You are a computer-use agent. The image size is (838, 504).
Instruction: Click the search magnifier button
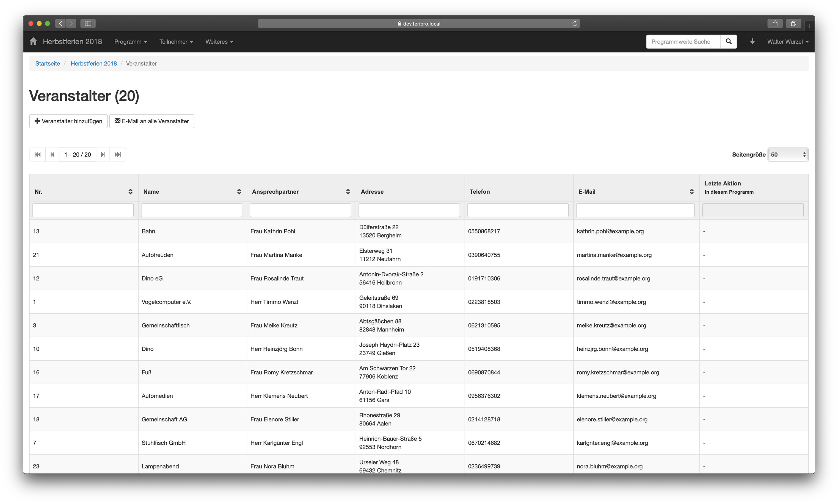(x=728, y=41)
